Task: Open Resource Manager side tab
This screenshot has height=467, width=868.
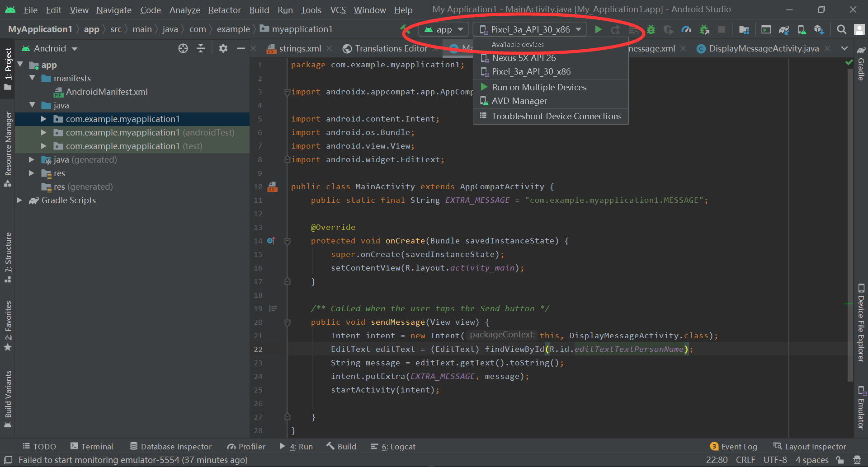Action: [8, 149]
